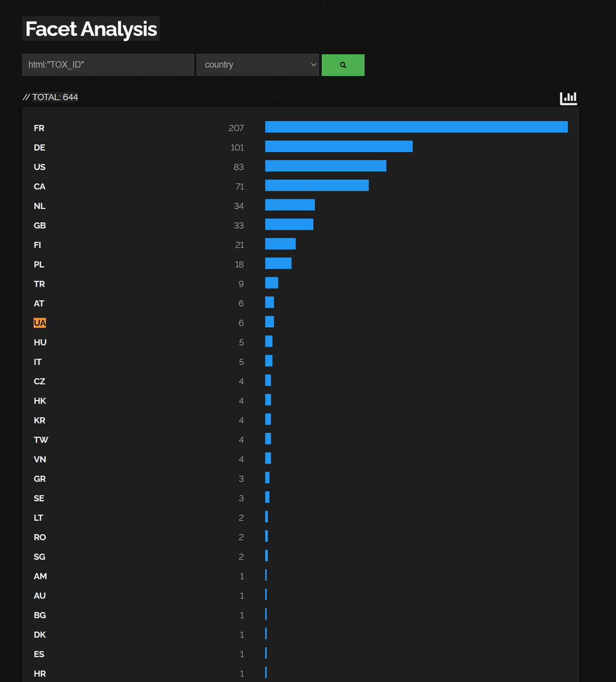Image resolution: width=616 pixels, height=682 pixels.
Task: Click the FI count value 21
Action: coord(239,245)
